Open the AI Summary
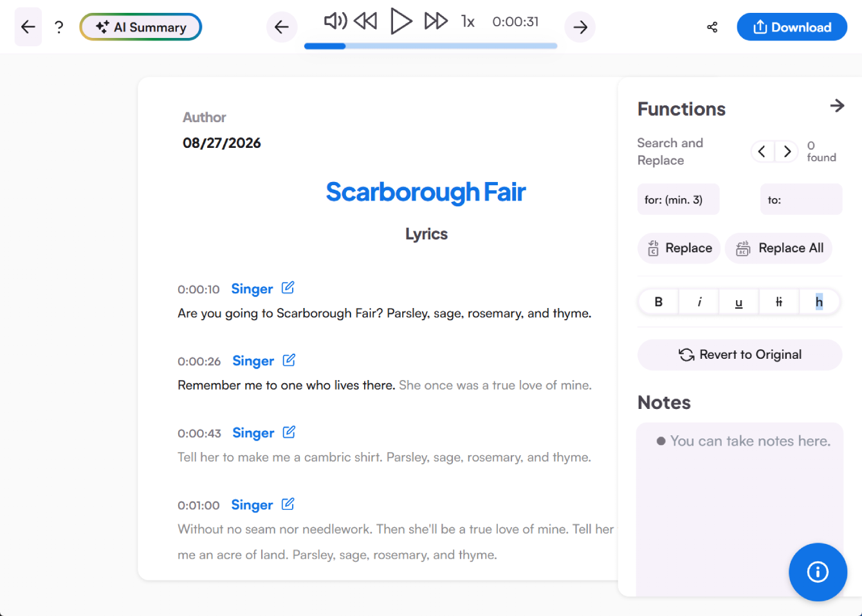 [x=141, y=27]
